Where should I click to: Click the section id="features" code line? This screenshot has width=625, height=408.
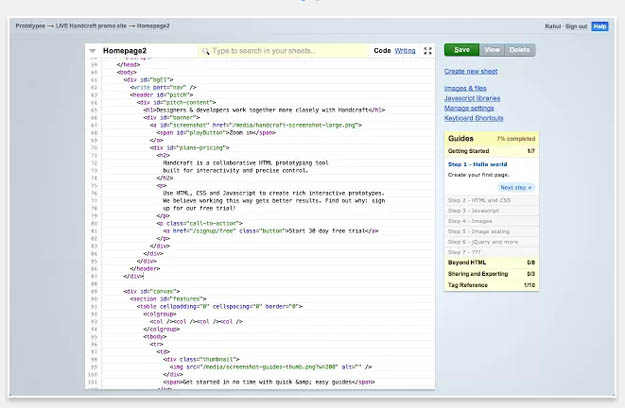168,299
